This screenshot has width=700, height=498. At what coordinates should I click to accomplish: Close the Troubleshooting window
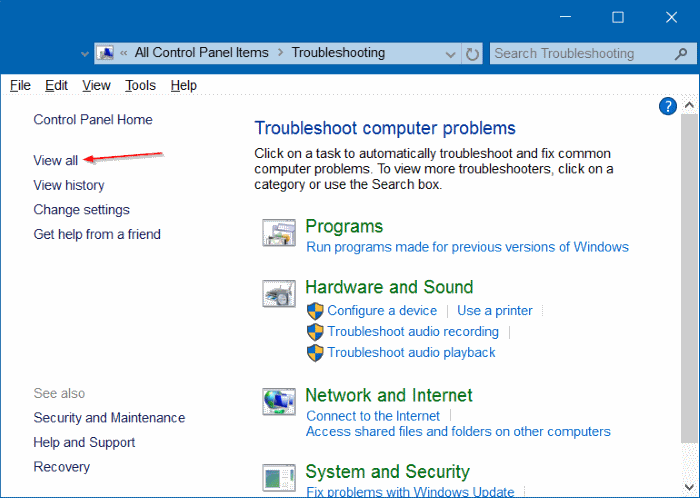coord(671,17)
